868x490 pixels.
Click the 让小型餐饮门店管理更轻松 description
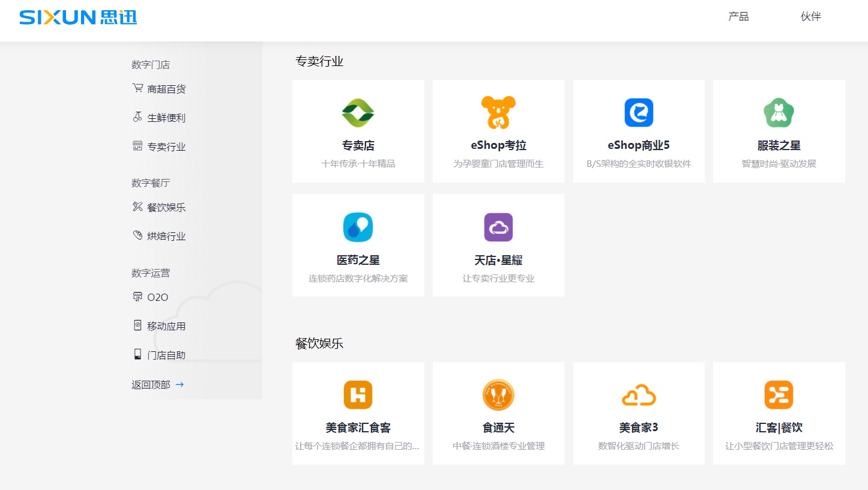[779, 446]
